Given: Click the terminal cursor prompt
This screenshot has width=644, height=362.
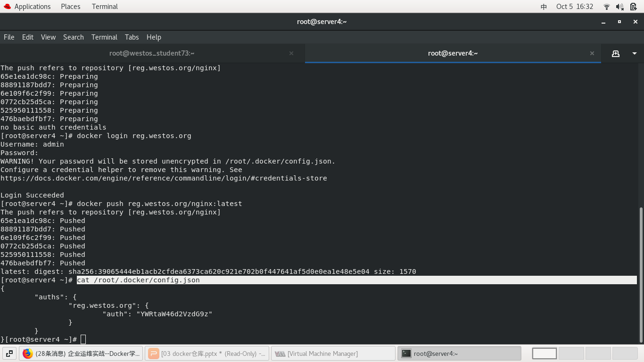Looking at the screenshot, I should 83,339.
